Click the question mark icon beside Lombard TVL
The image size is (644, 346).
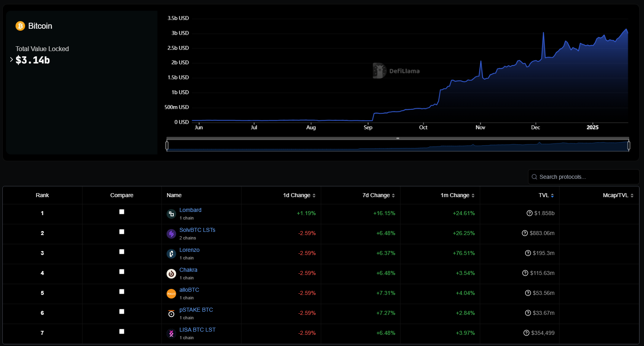click(x=529, y=213)
